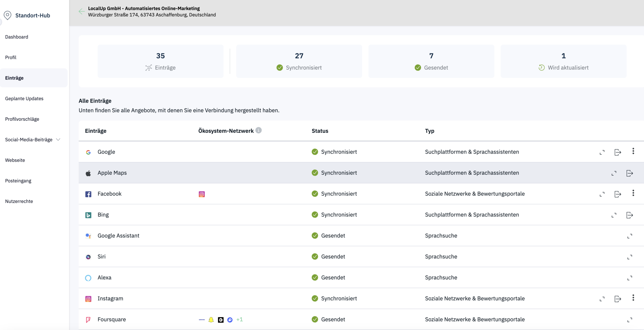Open Posteingang from the sidebar
The width and height of the screenshot is (644, 330).
click(x=18, y=181)
